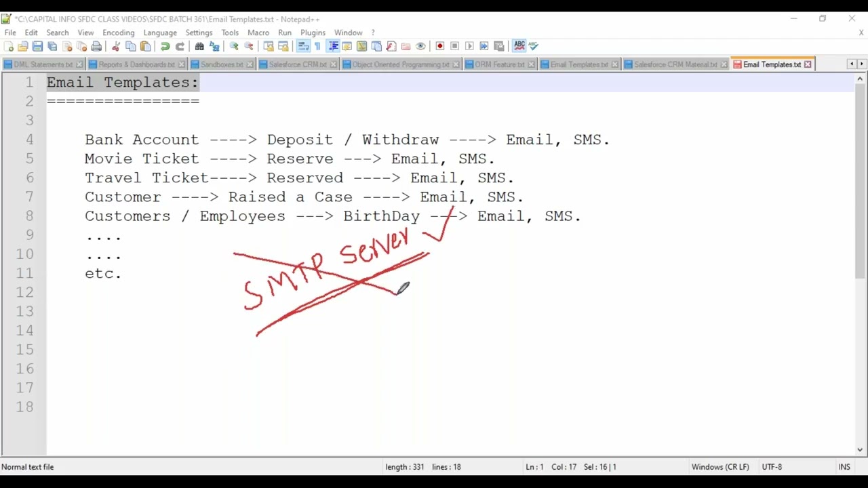This screenshot has width=868, height=488.
Task: Undo last edit with green arrow icon
Action: point(165,46)
